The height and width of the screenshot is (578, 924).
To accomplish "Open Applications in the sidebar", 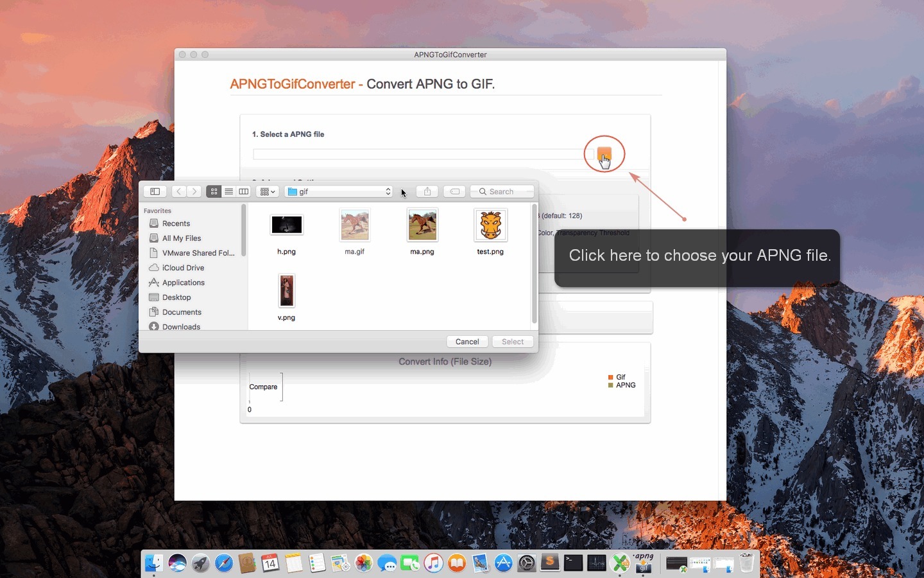I will pyautogui.click(x=176, y=283).
